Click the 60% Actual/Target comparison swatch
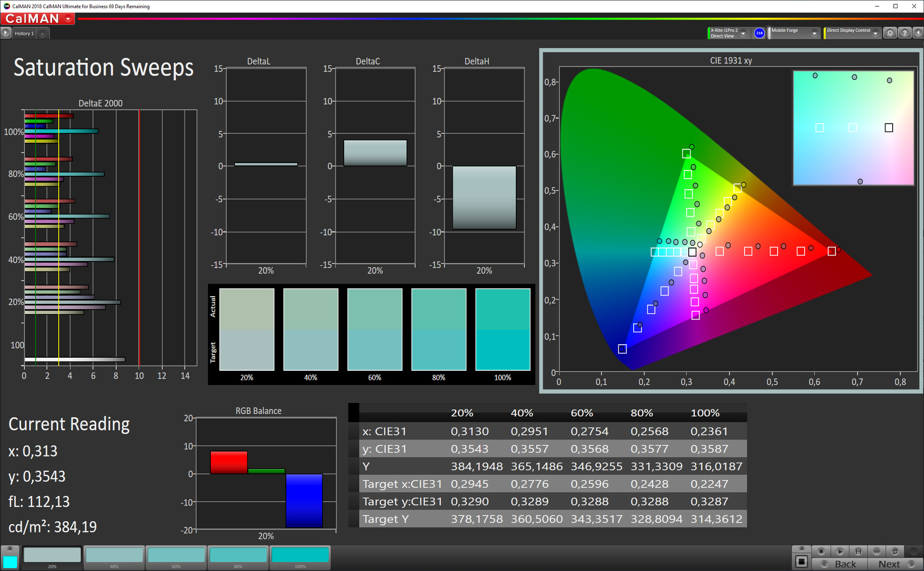Image resolution: width=924 pixels, height=571 pixels. (375, 329)
